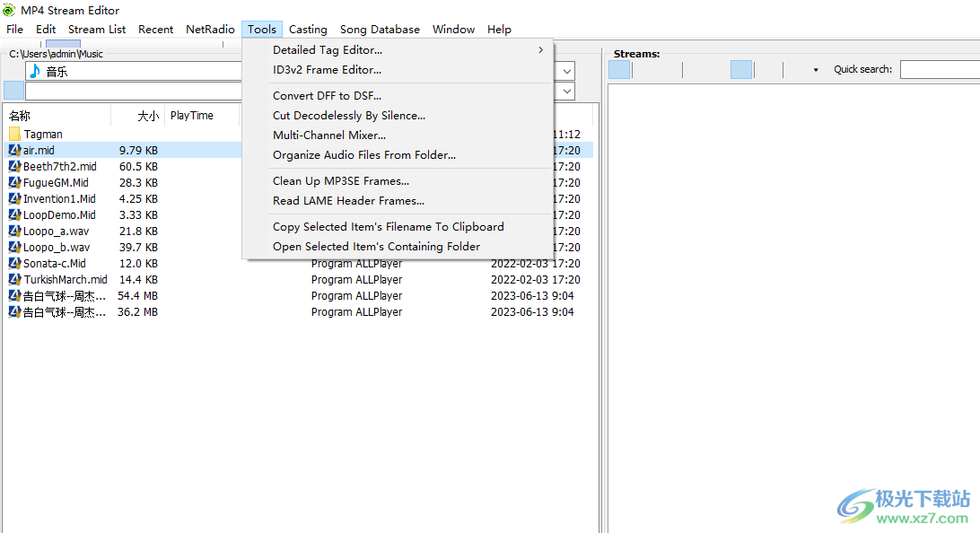Click the 54.4 MB size cell

[x=138, y=295]
